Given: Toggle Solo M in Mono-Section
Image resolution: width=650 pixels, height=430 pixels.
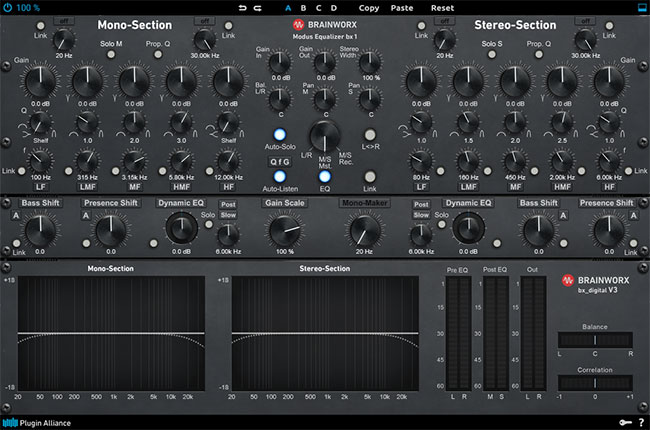Looking at the screenshot, I should (x=111, y=54).
